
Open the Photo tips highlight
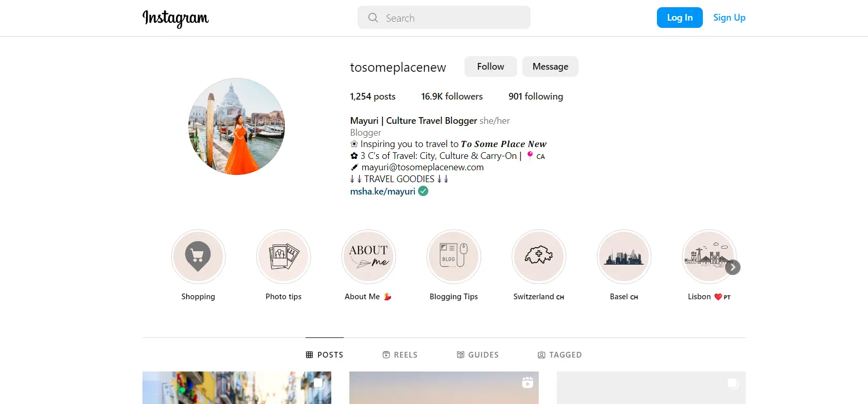pyautogui.click(x=283, y=256)
